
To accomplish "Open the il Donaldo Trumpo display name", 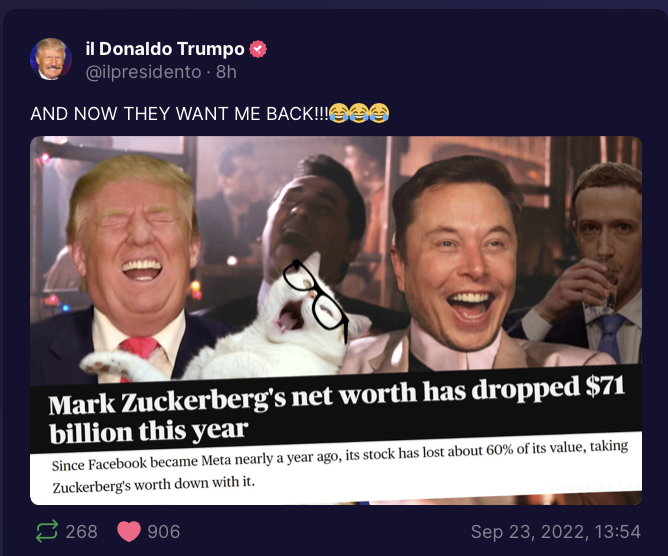I will pos(165,49).
